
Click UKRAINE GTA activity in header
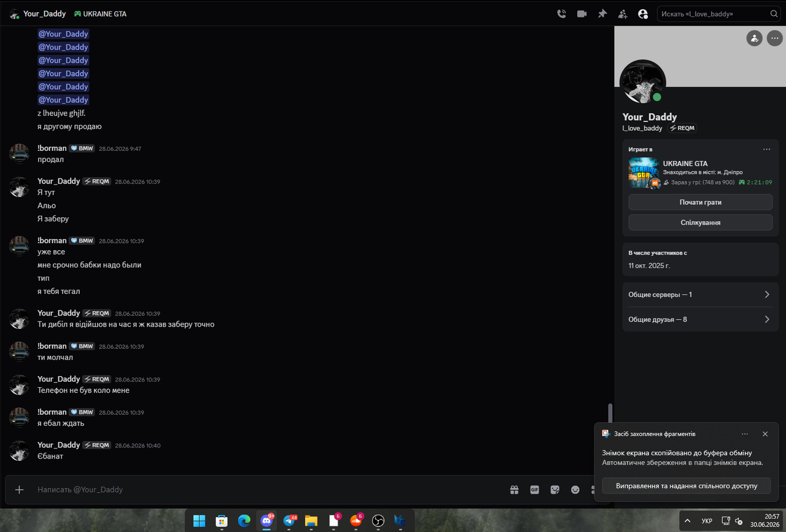[x=100, y=13]
